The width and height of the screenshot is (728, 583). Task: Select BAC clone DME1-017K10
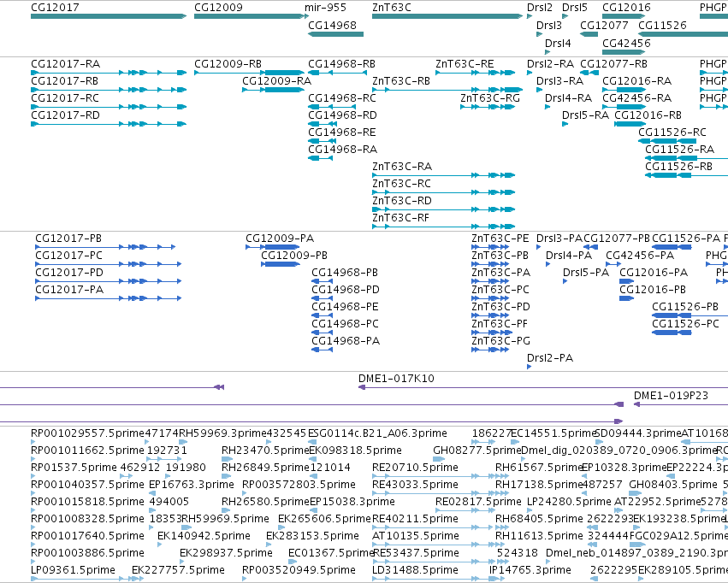pyautogui.click(x=396, y=378)
